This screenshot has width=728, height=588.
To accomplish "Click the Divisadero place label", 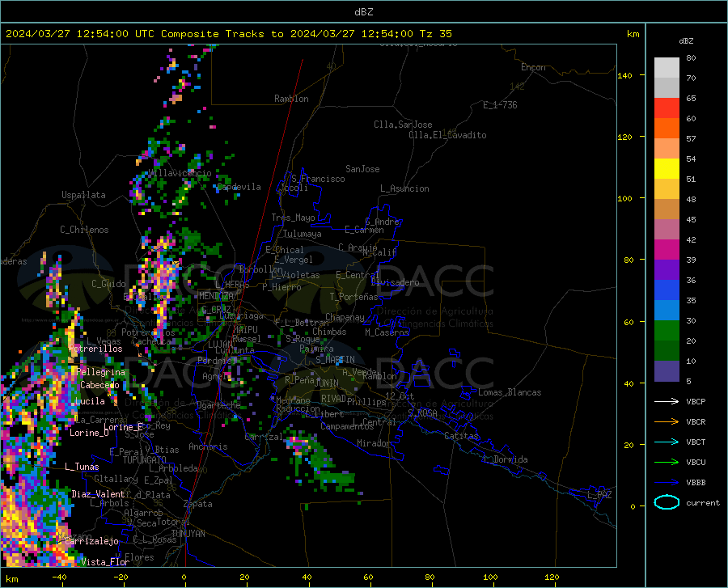I will click(x=395, y=282).
